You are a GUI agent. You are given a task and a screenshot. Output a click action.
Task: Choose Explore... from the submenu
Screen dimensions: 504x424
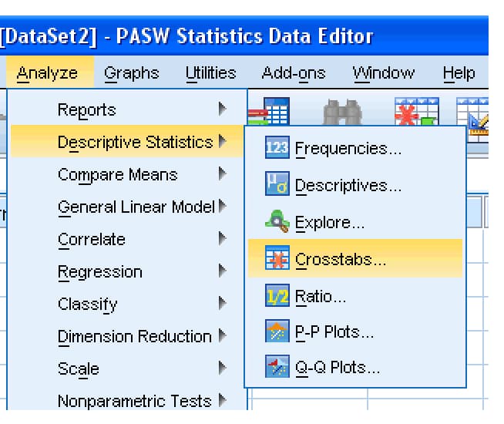(x=355, y=221)
